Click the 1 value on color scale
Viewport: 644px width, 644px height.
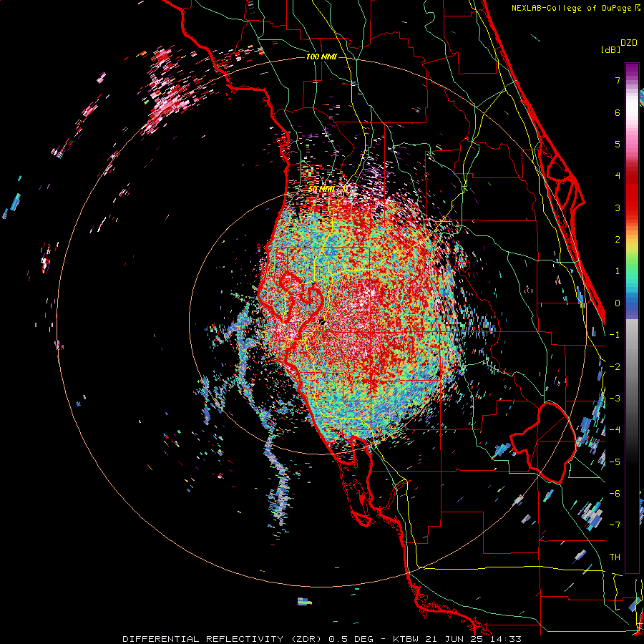[618, 271]
